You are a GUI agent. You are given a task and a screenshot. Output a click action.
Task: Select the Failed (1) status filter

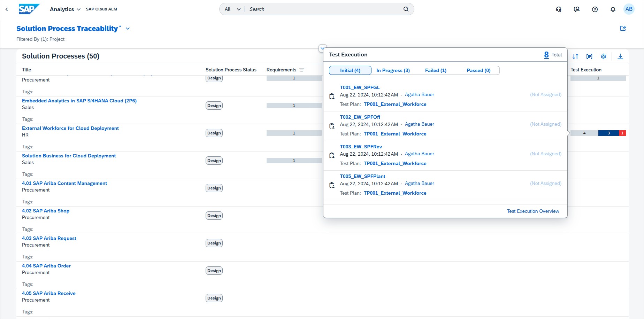(x=436, y=70)
